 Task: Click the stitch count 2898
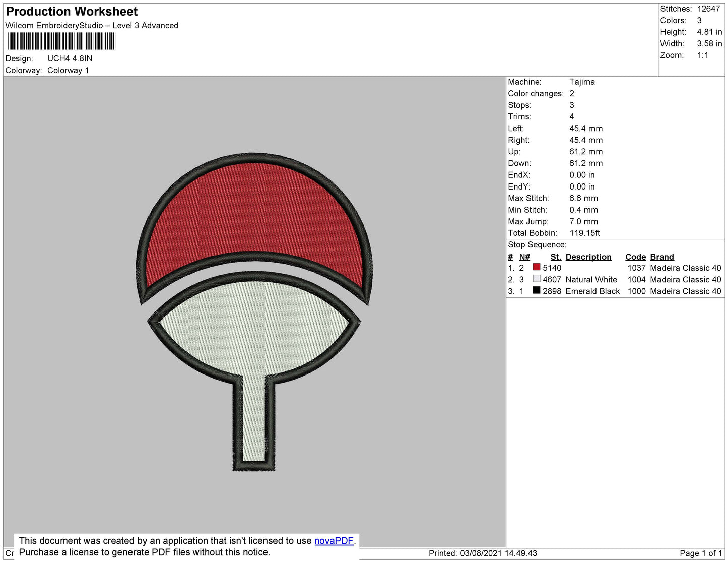(552, 291)
